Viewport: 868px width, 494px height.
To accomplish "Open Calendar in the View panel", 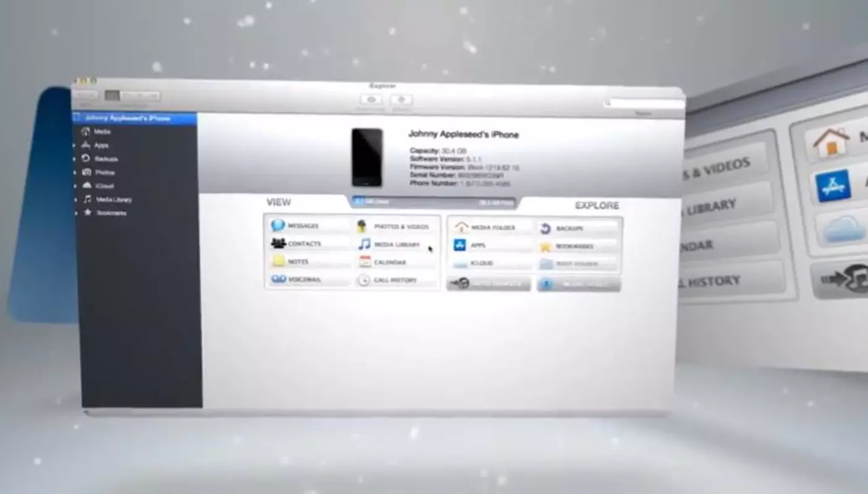I will 396,262.
